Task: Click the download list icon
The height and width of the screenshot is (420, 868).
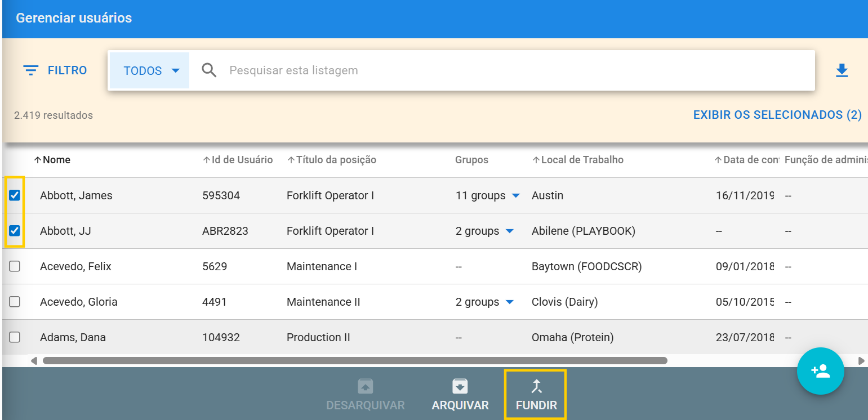Action: click(842, 70)
